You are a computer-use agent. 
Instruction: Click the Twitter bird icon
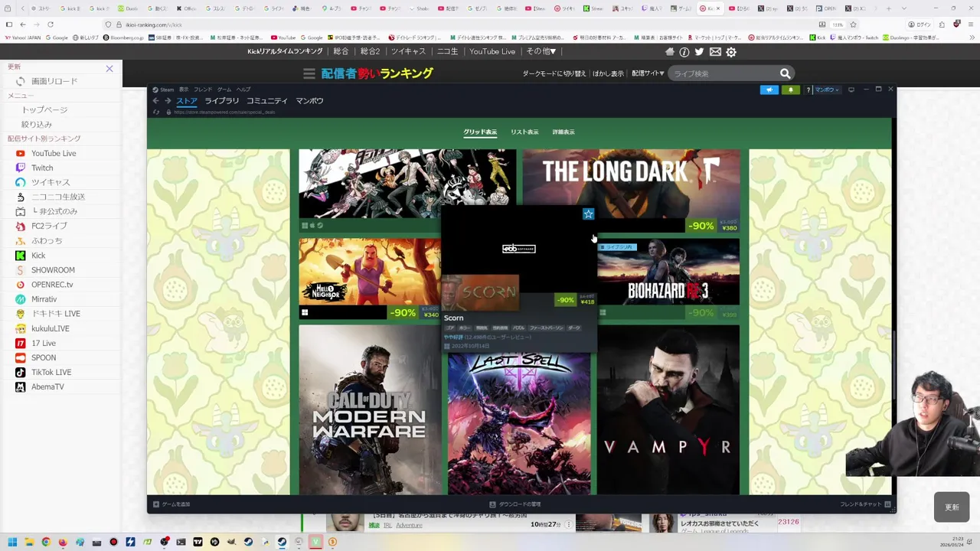(699, 52)
